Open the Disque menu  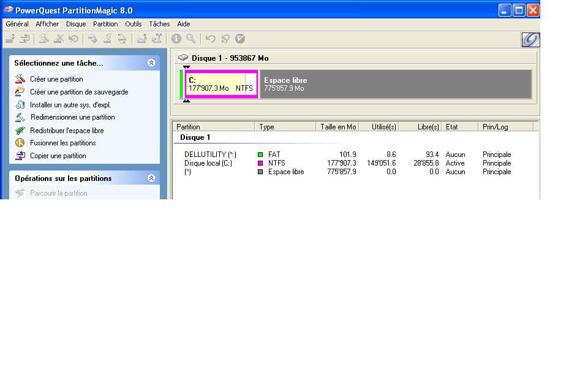[76, 24]
